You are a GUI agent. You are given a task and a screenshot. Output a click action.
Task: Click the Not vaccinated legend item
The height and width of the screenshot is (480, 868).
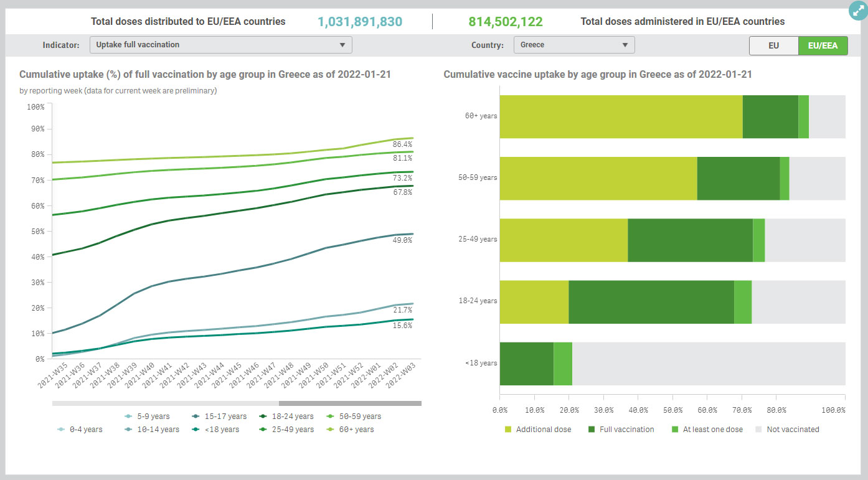pos(787,430)
